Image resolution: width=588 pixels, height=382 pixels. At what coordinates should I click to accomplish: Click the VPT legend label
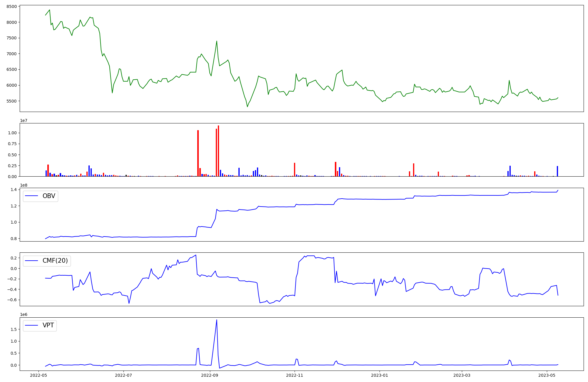tap(48, 325)
